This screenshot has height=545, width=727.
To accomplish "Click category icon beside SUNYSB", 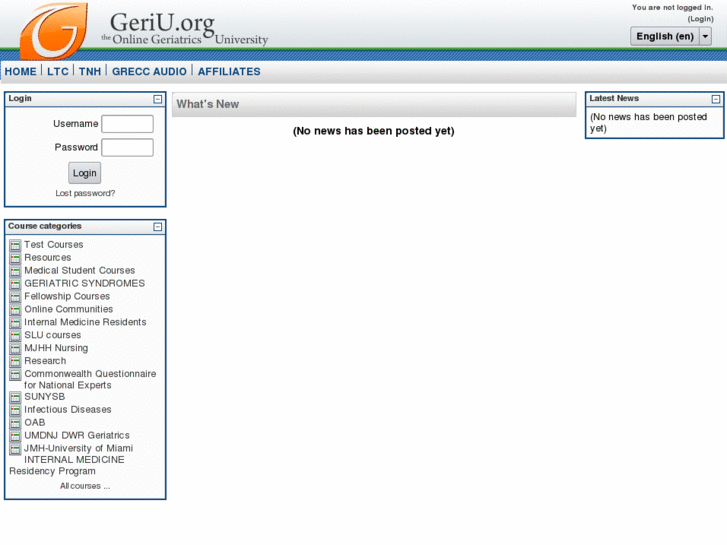I will click(15, 398).
